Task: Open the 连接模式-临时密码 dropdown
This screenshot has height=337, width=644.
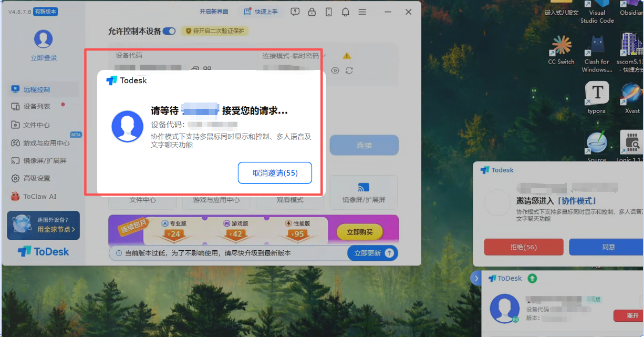Action: [x=294, y=56]
